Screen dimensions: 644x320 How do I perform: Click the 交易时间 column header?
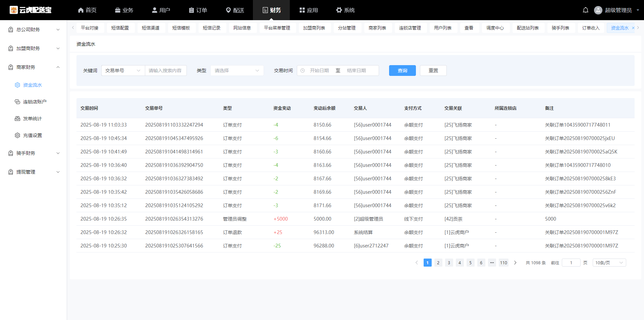click(x=89, y=108)
